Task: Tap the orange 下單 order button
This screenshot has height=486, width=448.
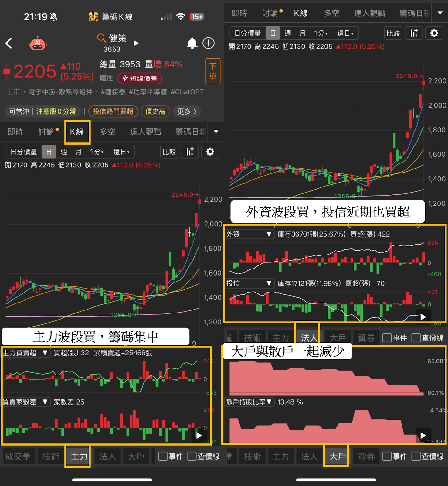Action: tap(213, 71)
